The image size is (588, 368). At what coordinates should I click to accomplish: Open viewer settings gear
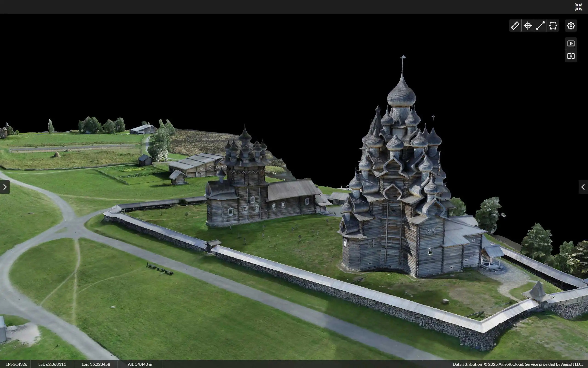tap(571, 26)
